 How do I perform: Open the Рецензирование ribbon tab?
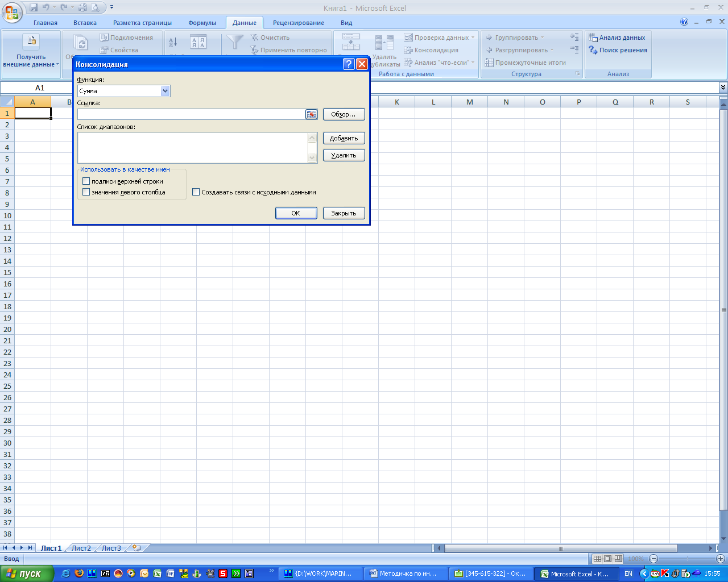(x=299, y=23)
